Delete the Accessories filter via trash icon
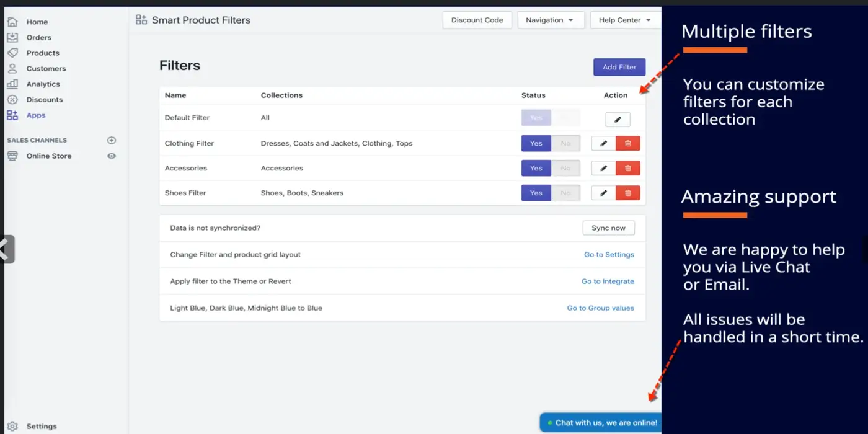 (x=627, y=168)
